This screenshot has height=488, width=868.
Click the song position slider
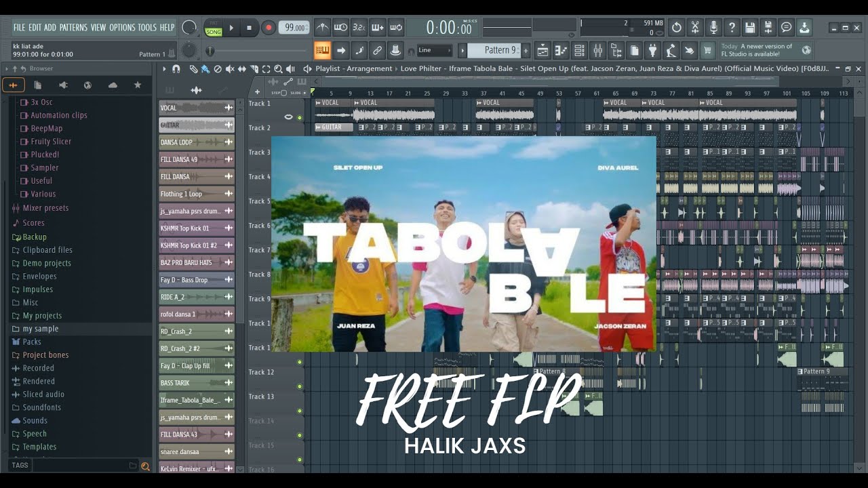pyautogui.click(x=258, y=51)
